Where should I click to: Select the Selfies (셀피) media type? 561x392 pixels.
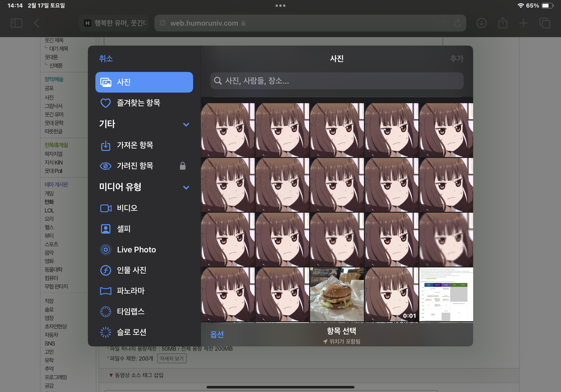(x=124, y=229)
